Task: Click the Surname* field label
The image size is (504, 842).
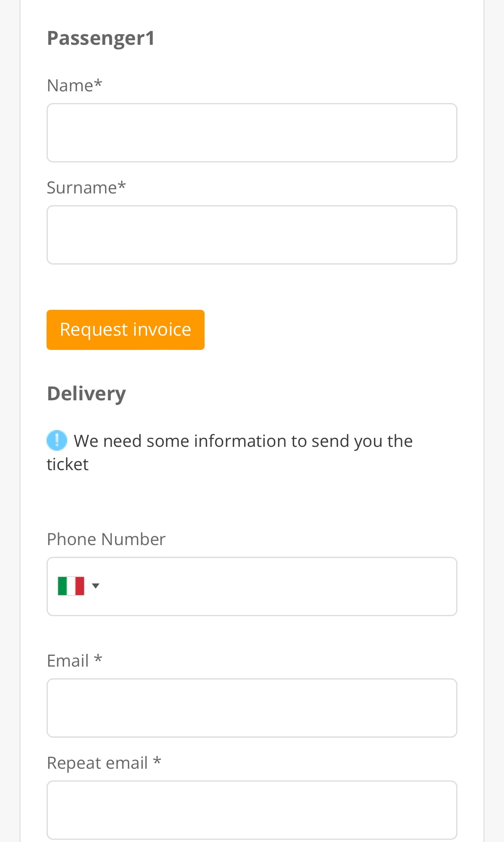Action: [x=86, y=187]
